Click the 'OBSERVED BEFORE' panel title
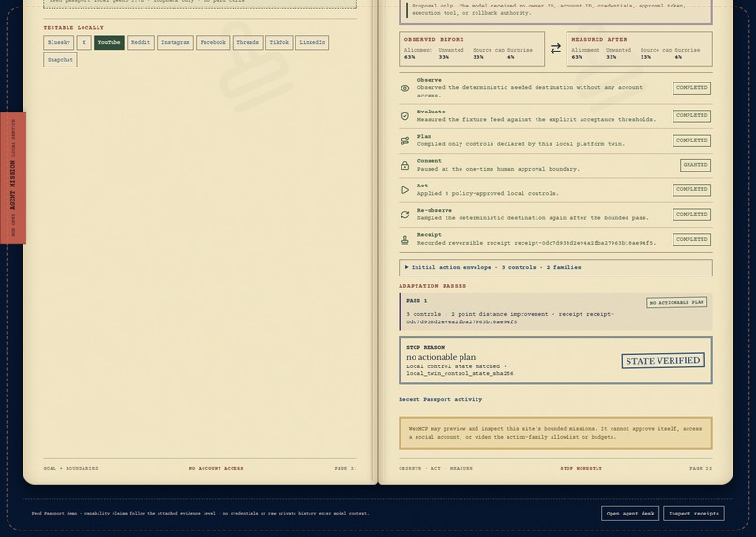 click(434, 40)
